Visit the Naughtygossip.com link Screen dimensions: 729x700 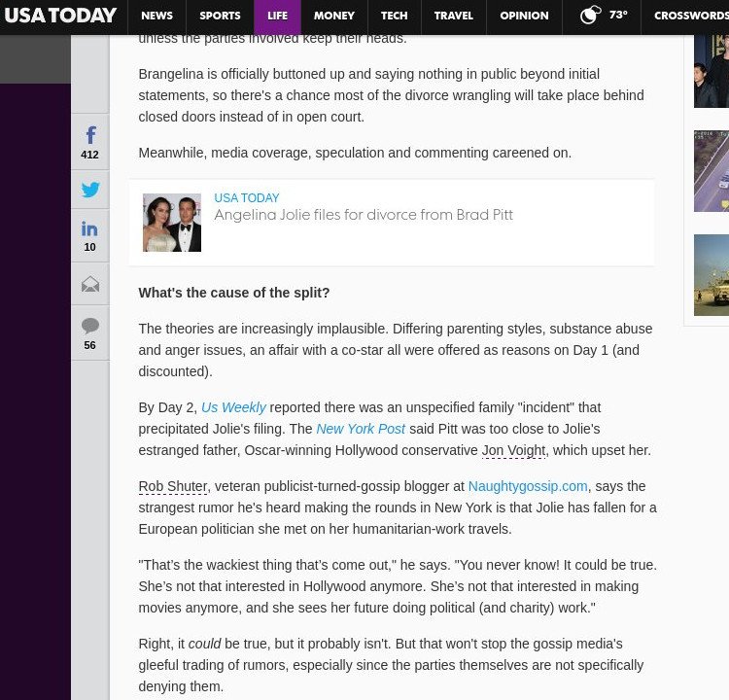click(528, 486)
